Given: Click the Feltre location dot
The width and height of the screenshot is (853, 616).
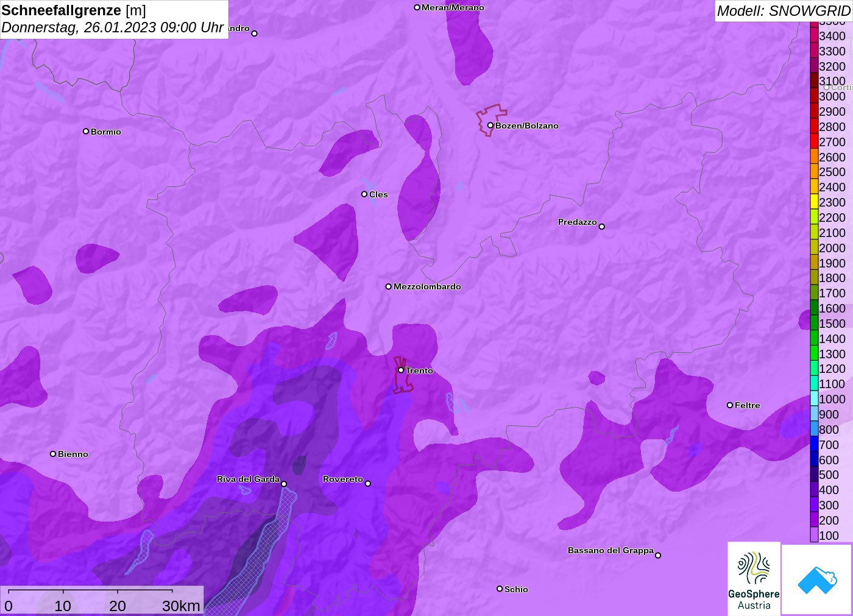Looking at the screenshot, I should 730,405.
